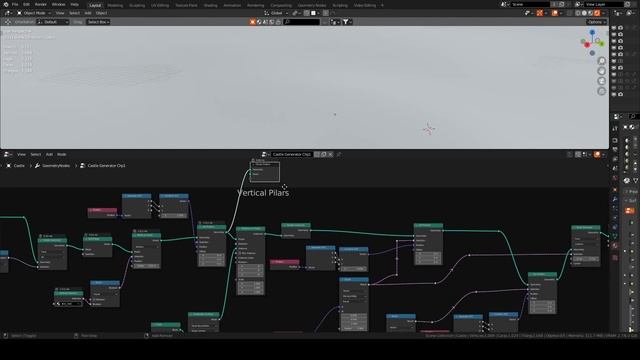Image resolution: width=640 pixels, height=360 pixels.
Task: Click Castle breadcrumb in node editor
Action: 19,166
